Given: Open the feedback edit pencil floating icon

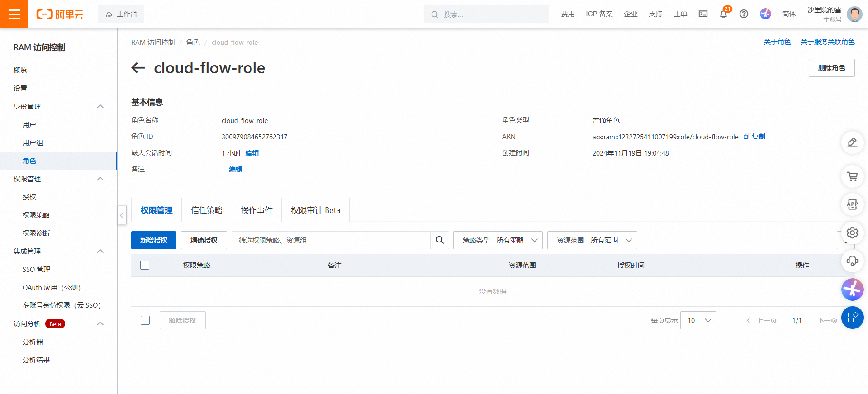Looking at the screenshot, I should pyautogui.click(x=852, y=142).
